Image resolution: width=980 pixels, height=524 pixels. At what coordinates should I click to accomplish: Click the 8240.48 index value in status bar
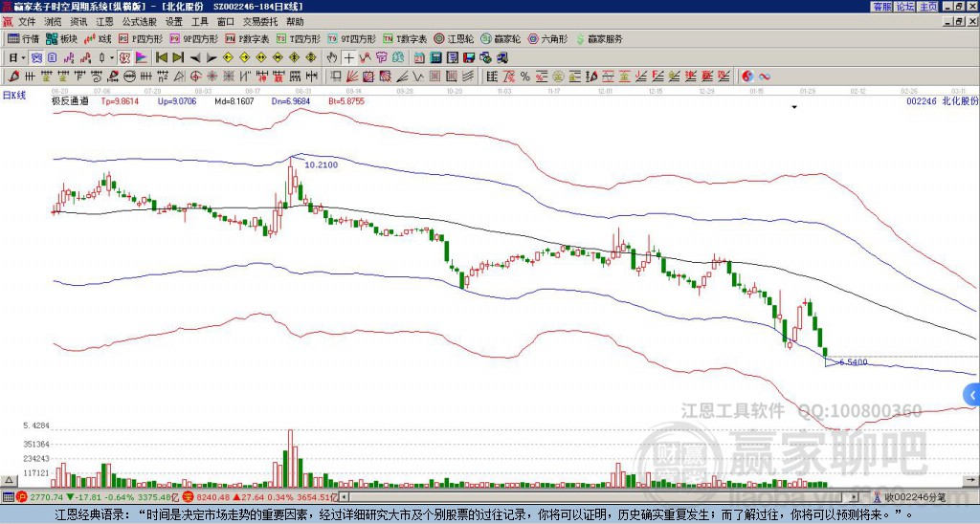[x=213, y=497]
